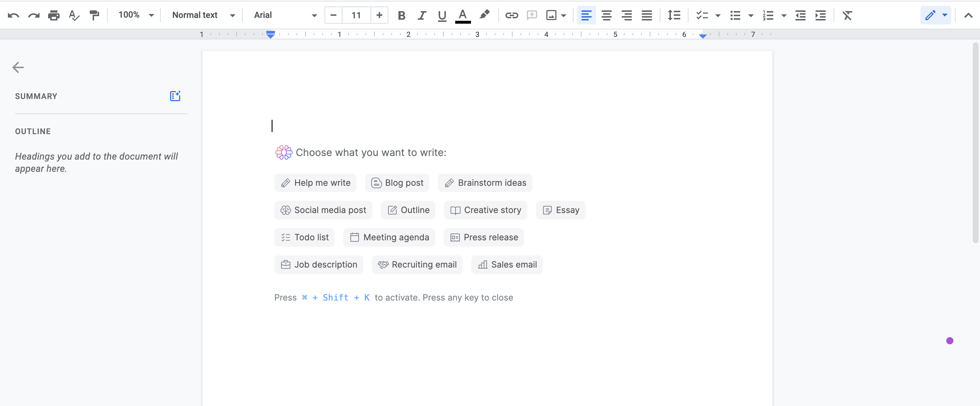This screenshot has height=406, width=980.
Task: Open the Normal text style menu
Action: click(202, 15)
